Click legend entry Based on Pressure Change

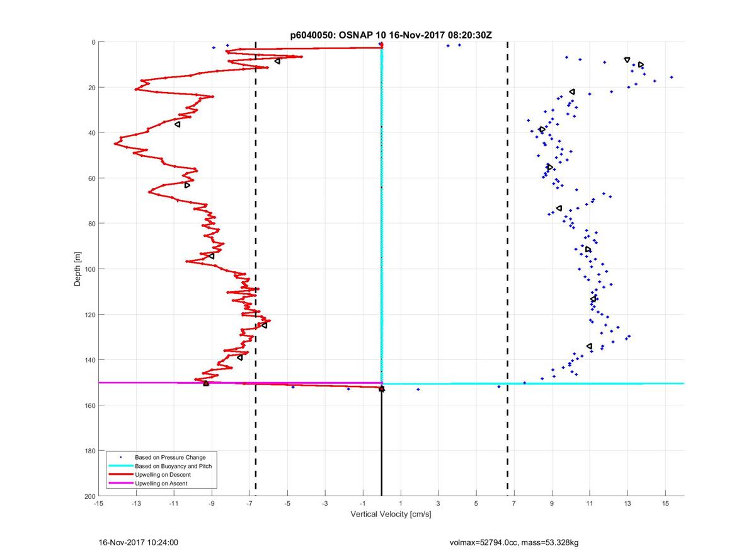coord(170,457)
